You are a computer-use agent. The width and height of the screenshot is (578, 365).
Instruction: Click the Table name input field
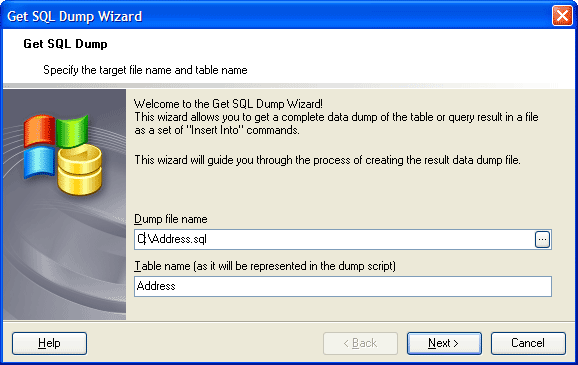[x=343, y=286]
